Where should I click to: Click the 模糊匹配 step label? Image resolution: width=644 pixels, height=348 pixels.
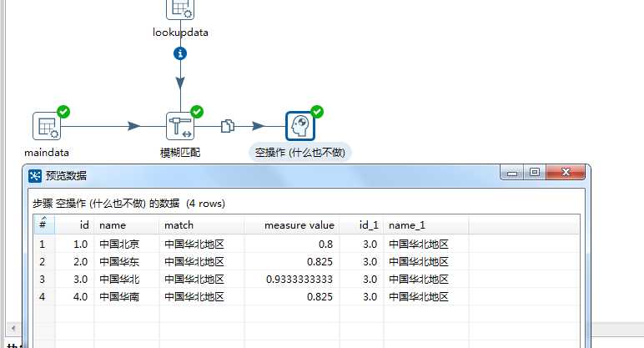pos(180,153)
